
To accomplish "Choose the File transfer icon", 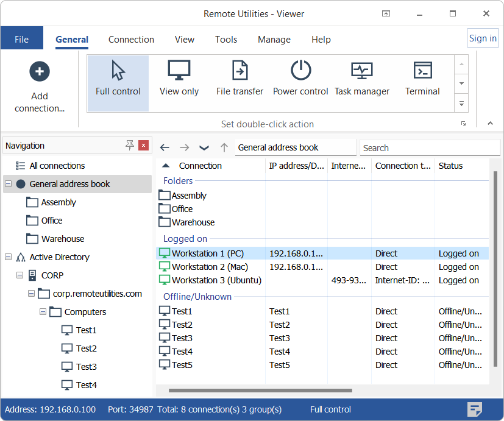I will click(240, 71).
